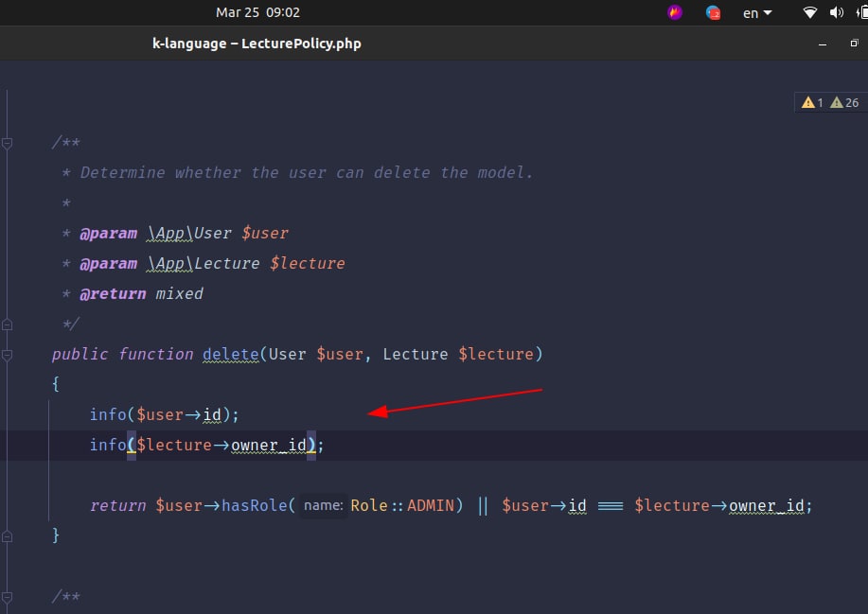The image size is (868, 614).
Task: Click User type hint in function signature
Action: [x=288, y=354]
